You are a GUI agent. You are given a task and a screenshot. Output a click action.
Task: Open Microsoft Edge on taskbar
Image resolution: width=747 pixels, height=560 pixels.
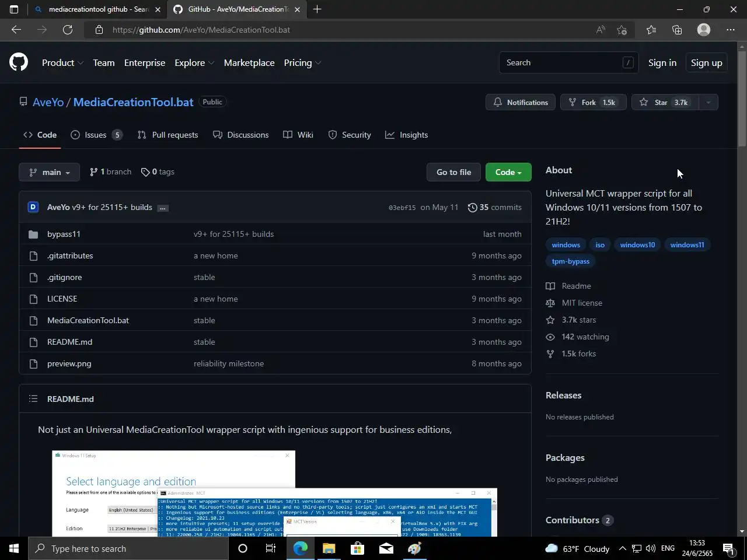300,548
